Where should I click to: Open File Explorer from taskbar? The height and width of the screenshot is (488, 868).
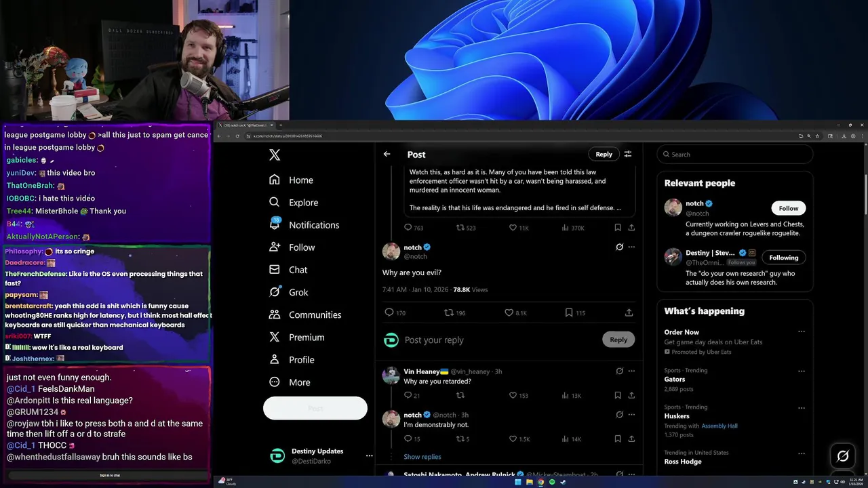point(529,482)
